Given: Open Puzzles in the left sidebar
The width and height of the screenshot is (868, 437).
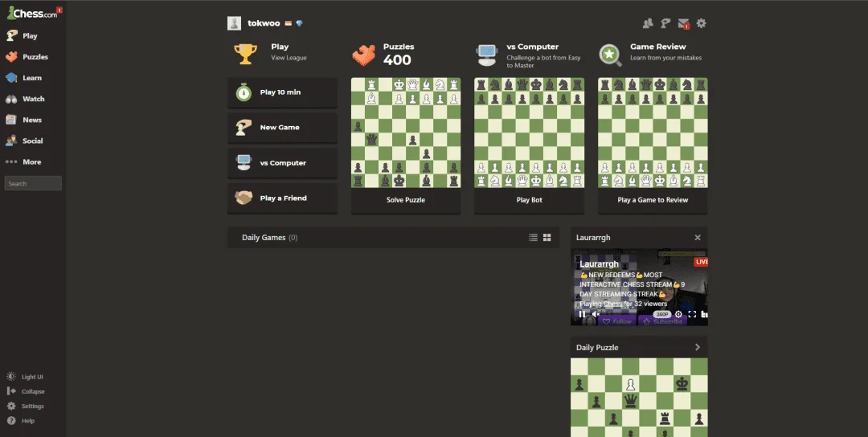Looking at the screenshot, I should (x=33, y=57).
